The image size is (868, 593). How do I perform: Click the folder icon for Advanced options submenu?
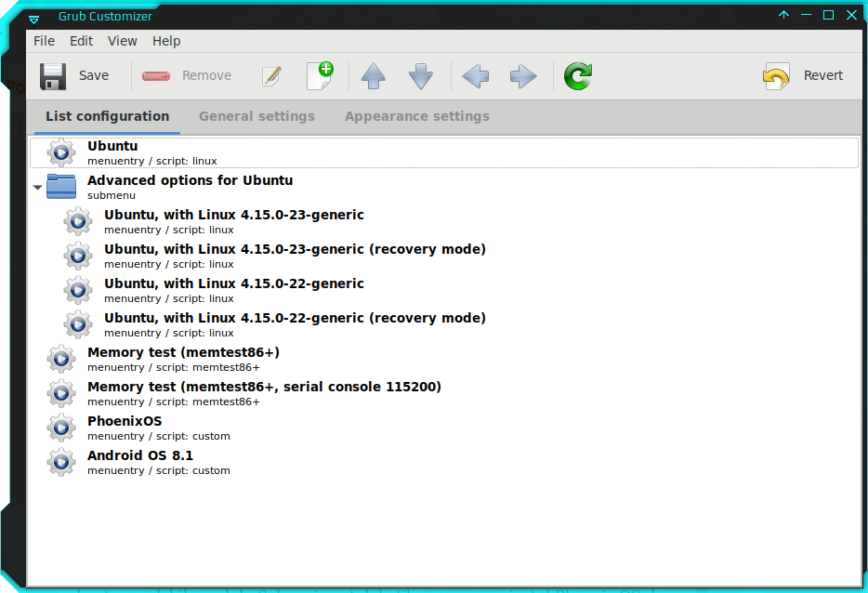click(60, 186)
